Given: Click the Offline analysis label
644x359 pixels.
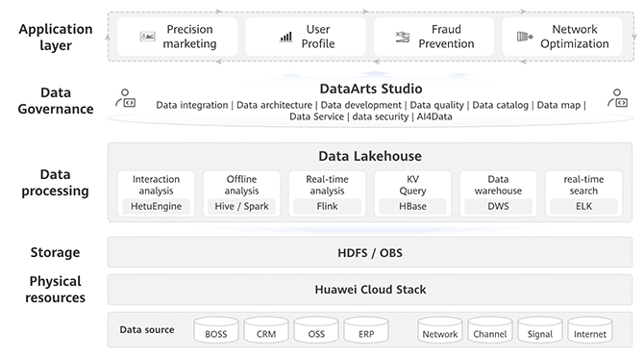Looking at the screenshot, I should click(241, 185).
